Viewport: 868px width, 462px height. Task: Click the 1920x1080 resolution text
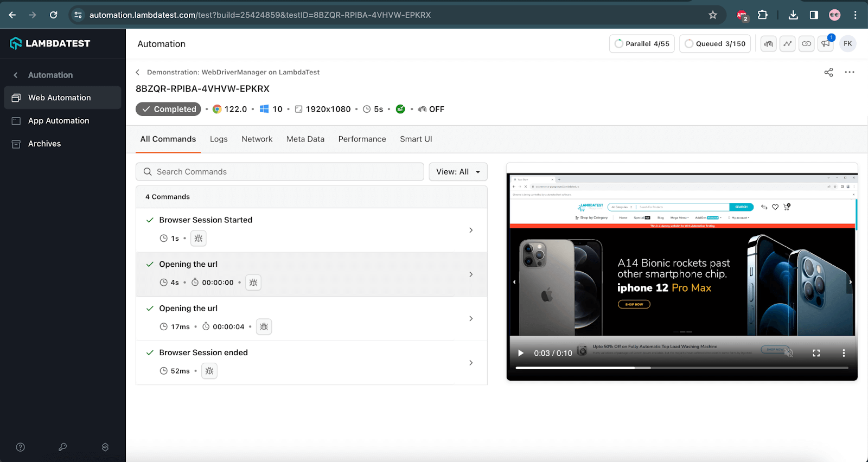pyautogui.click(x=328, y=109)
